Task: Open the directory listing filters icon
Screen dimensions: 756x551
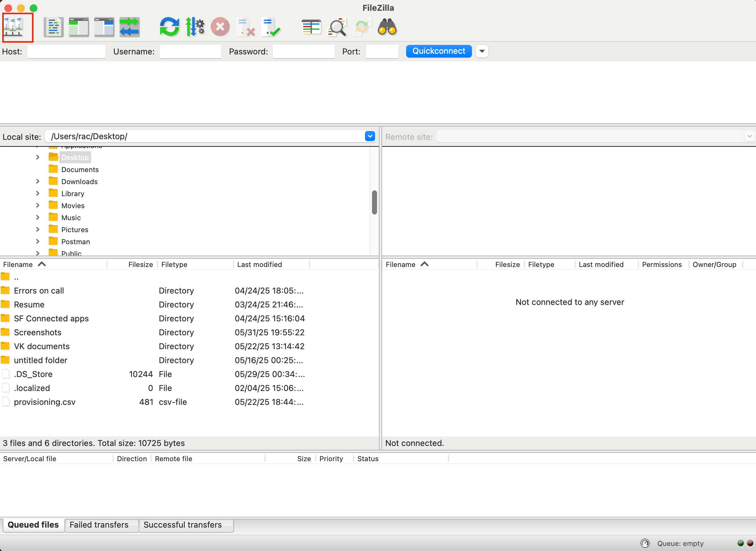Action: (x=311, y=27)
